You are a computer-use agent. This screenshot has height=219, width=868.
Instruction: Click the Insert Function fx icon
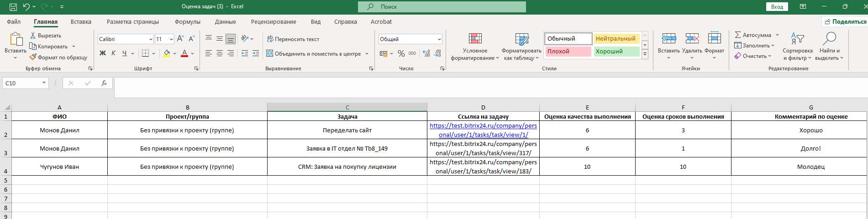[x=104, y=83]
